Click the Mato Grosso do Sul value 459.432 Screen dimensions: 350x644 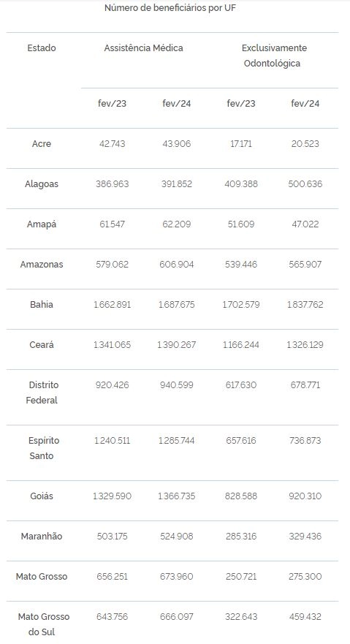pos(305,617)
